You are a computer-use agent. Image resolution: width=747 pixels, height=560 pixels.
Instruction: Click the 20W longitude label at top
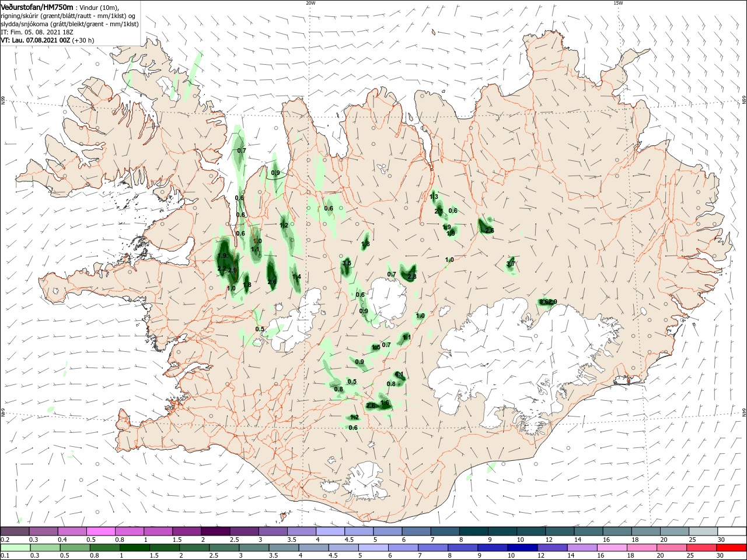pyautogui.click(x=310, y=3)
